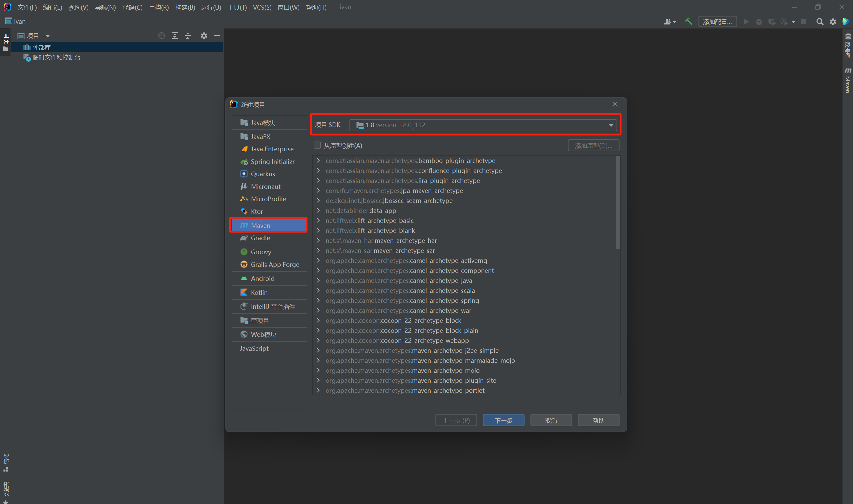
Task: Open the 帮助(H) menu
Action: pyautogui.click(x=316, y=7)
